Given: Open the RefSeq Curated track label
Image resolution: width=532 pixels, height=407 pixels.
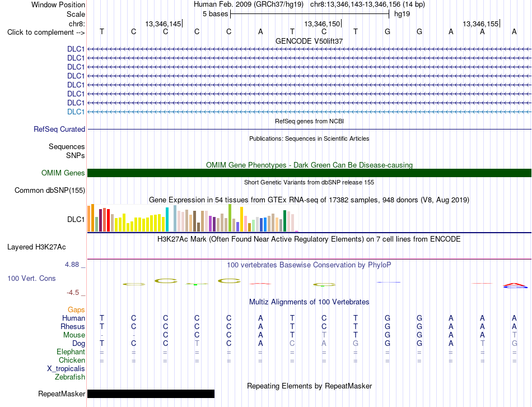Looking at the screenshot, I should 59,129.
